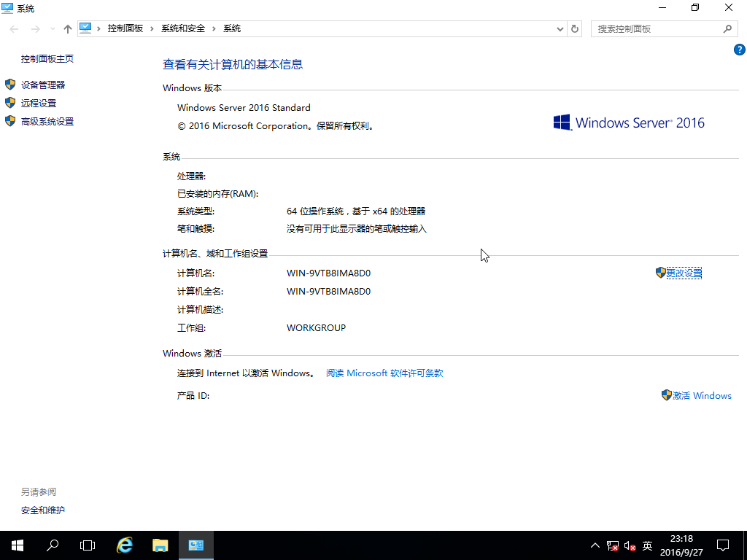Viewport: 747px width, 560px height.
Task: Open recent locations dropdown near back arrow
Action: tap(53, 28)
